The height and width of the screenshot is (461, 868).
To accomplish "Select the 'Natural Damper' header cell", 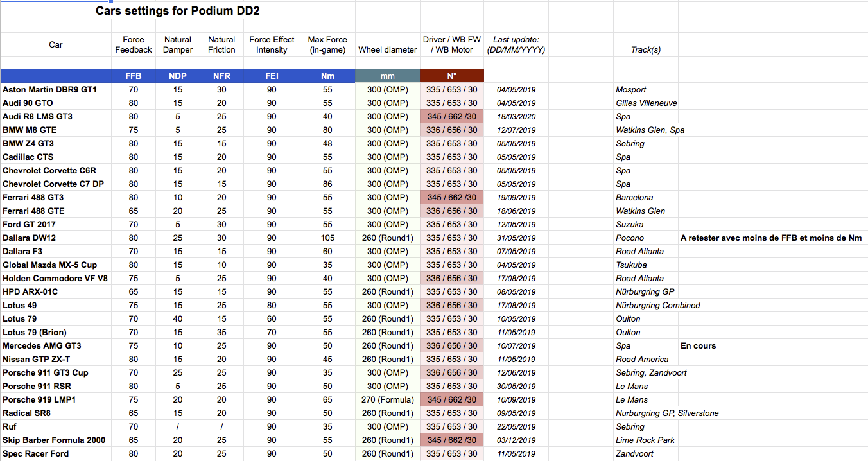I will [178, 44].
